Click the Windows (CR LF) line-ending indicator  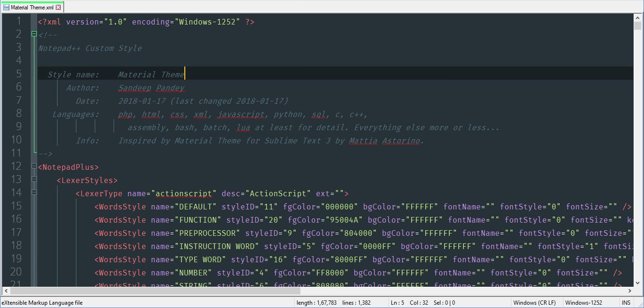(x=534, y=302)
